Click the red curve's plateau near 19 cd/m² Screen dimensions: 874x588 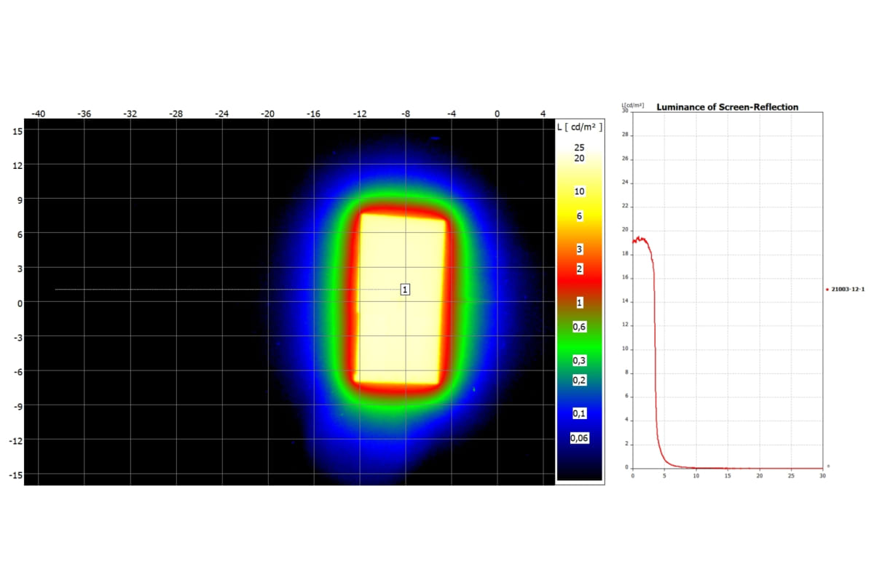(641, 239)
